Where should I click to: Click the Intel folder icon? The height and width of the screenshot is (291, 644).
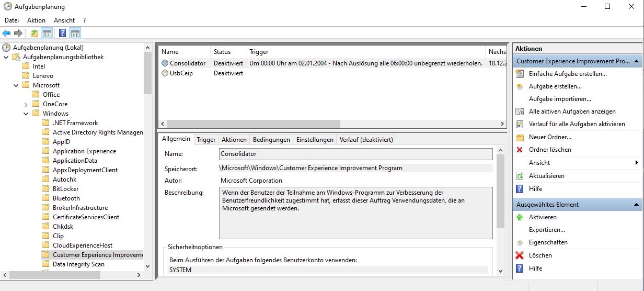(26, 66)
